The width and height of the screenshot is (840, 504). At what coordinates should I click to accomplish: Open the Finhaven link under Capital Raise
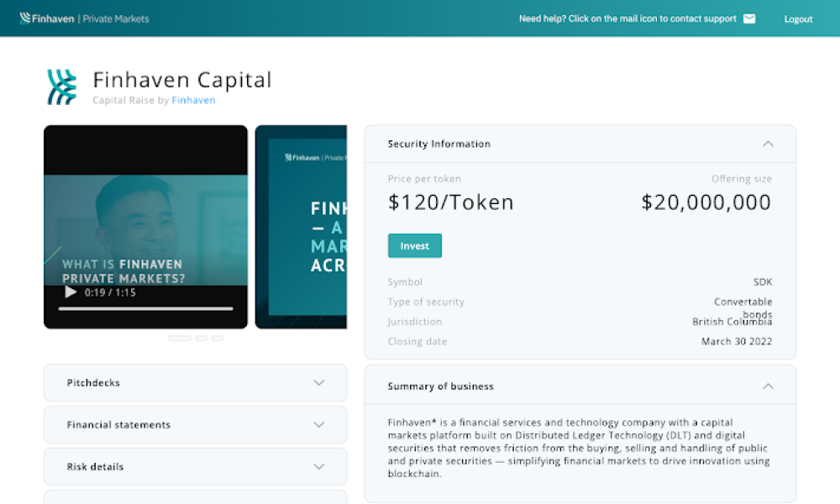(193, 100)
